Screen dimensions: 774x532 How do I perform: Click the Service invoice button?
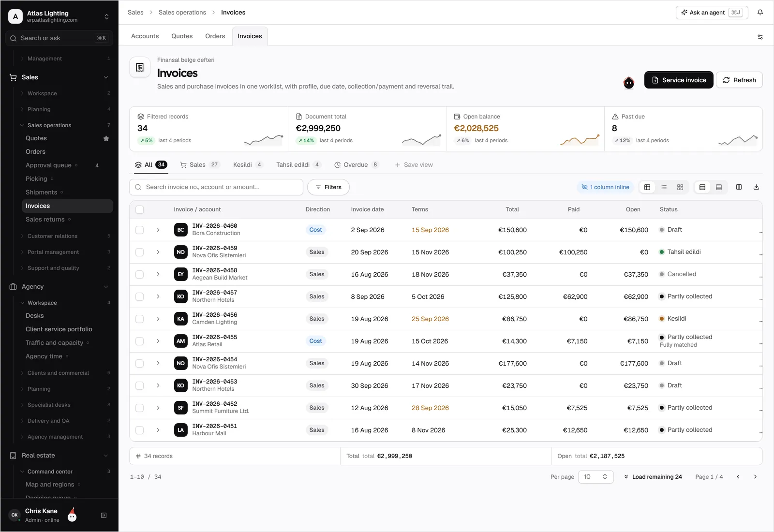(x=679, y=80)
